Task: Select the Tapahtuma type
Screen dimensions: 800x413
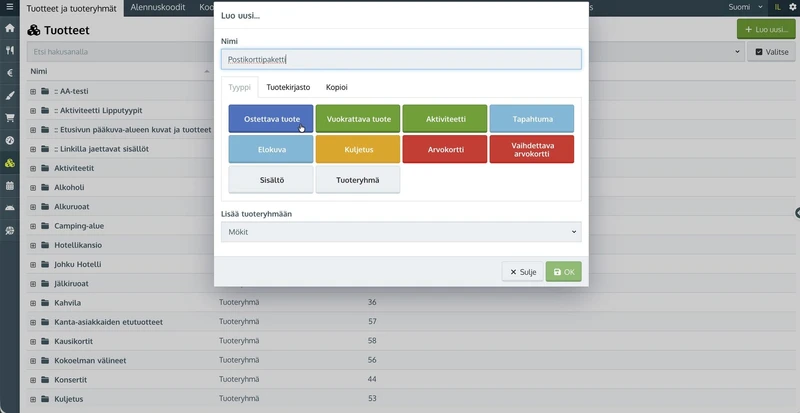Action: [x=532, y=119]
